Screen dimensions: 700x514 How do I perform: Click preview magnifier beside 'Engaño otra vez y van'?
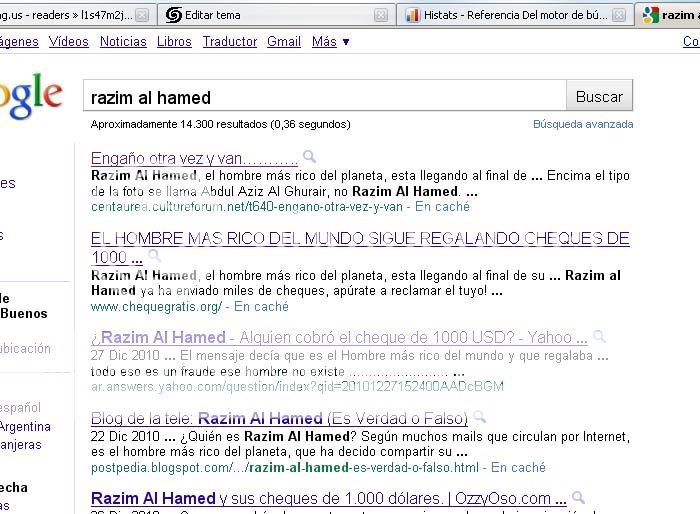pyautogui.click(x=309, y=157)
